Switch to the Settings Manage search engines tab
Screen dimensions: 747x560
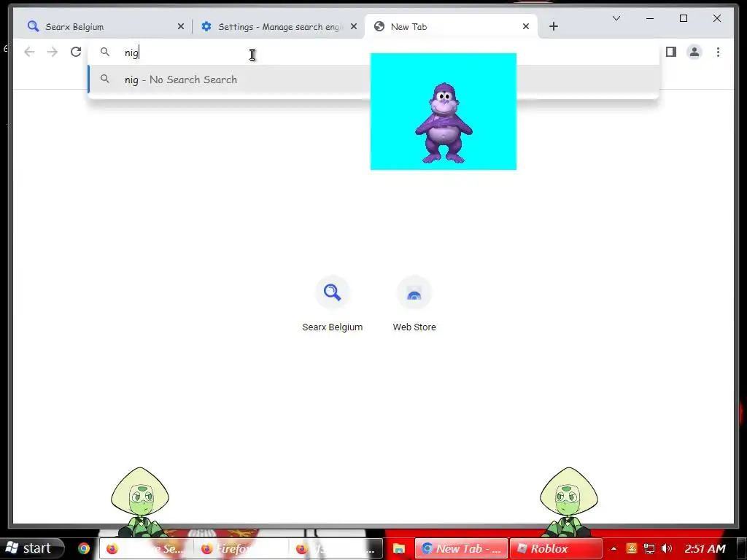click(279, 27)
